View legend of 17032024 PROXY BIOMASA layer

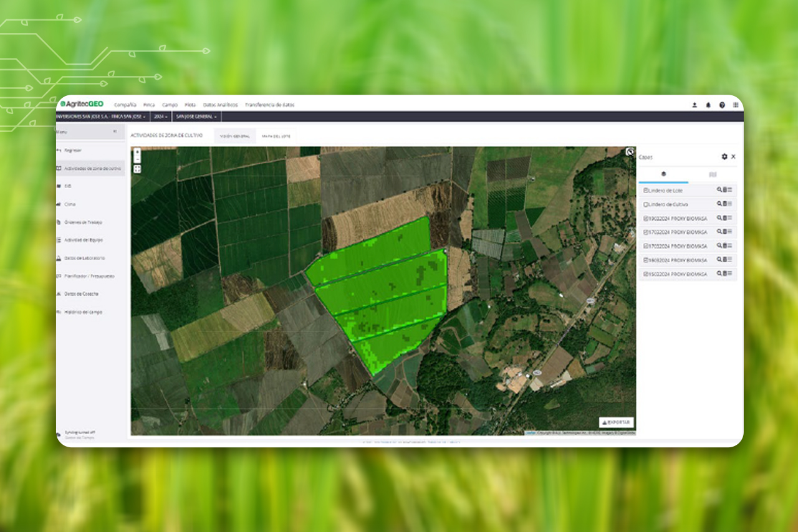click(x=730, y=232)
